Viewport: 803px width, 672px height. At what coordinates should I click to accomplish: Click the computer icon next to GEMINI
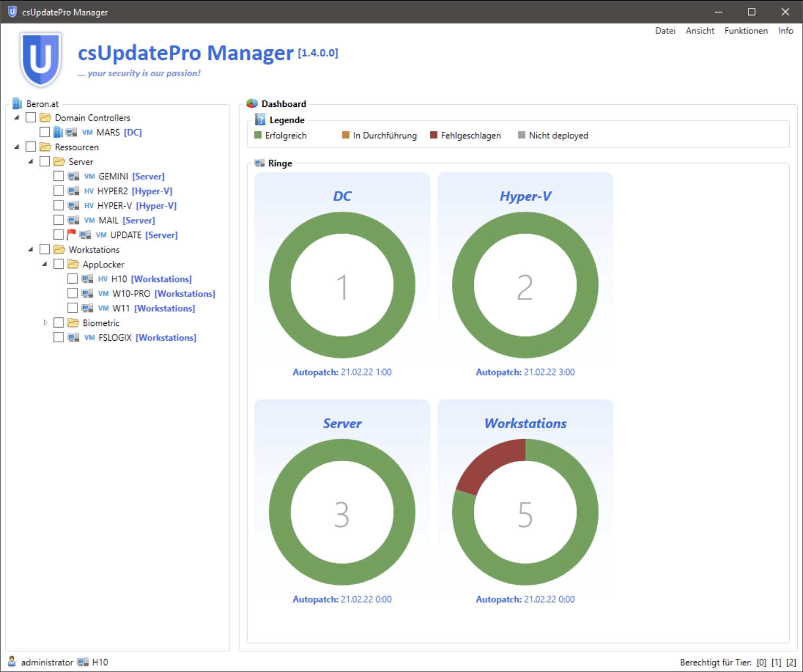(x=73, y=176)
